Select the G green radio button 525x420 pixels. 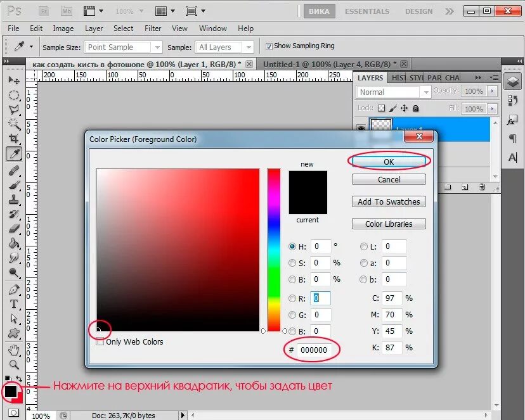pos(292,315)
